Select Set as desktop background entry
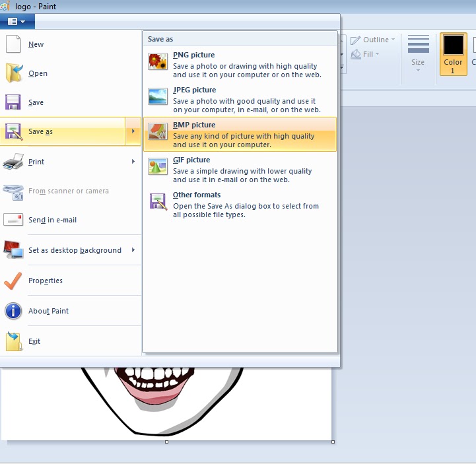Screen dimensions: 476x464 (x=71, y=250)
